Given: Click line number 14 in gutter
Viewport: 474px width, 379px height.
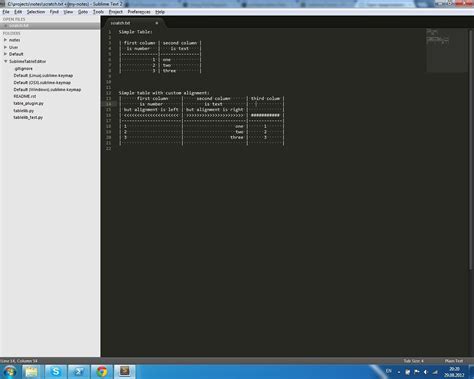Looking at the screenshot, I should point(108,104).
